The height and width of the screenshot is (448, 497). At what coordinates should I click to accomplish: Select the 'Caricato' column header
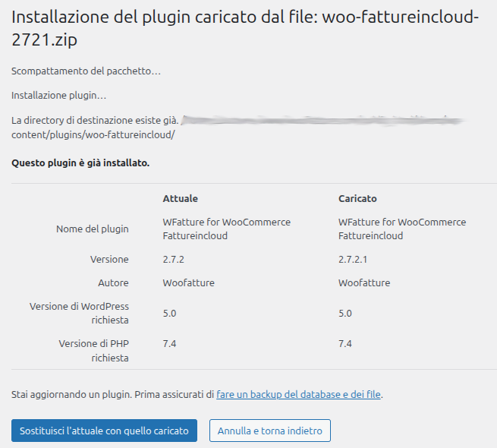[357, 199]
